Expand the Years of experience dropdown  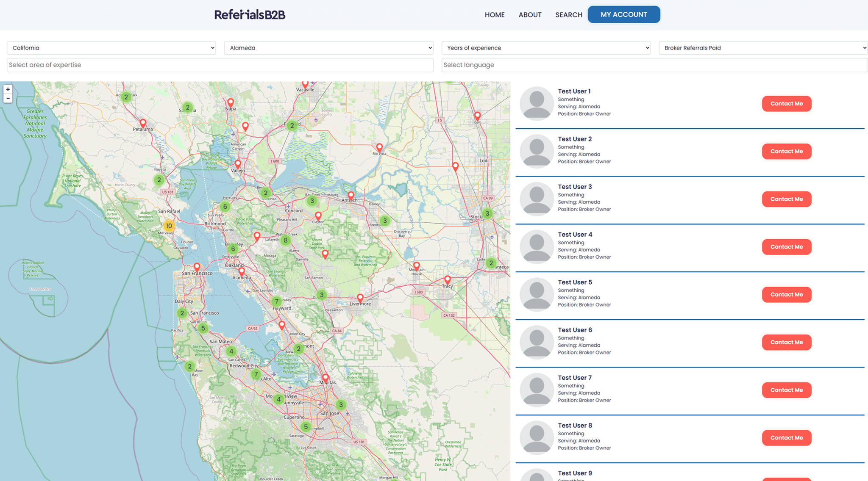[x=546, y=48]
